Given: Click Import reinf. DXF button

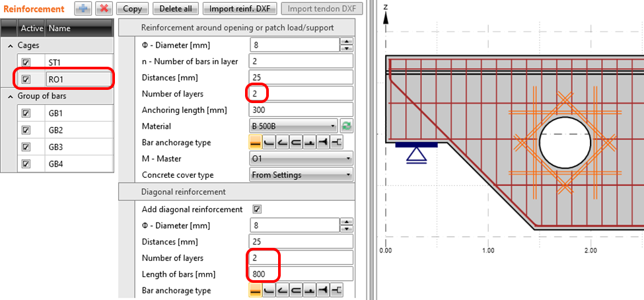Looking at the screenshot, I should [240, 9].
